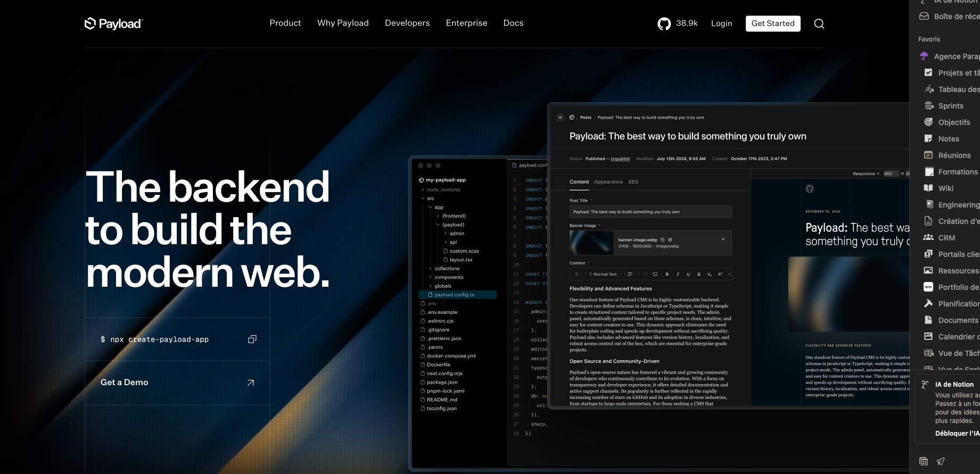Click the Get Started button

pos(773,23)
